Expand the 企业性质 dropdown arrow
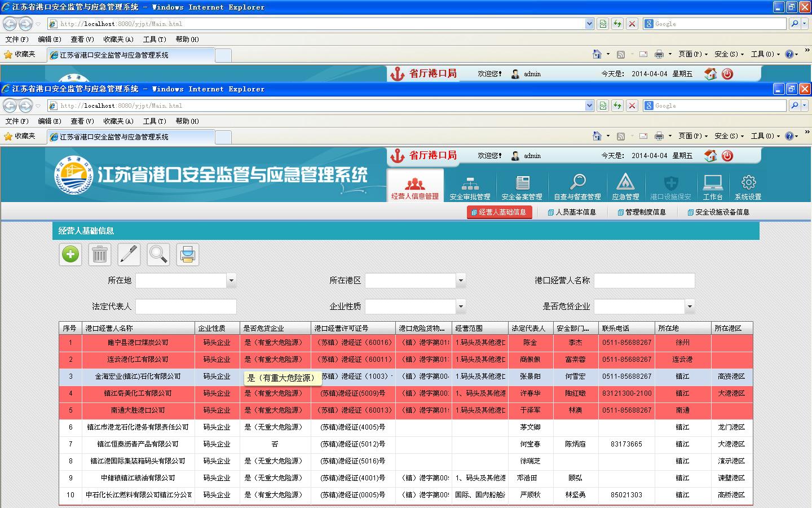 point(461,306)
